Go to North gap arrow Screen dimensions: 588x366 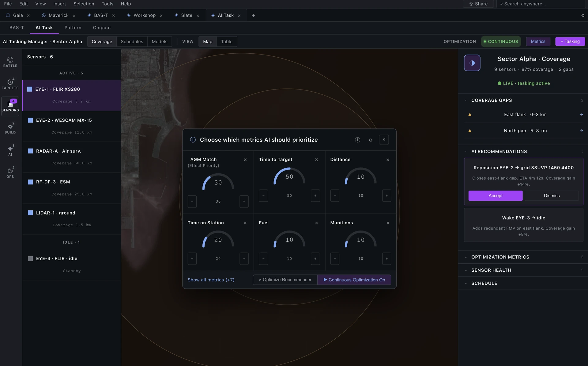tap(581, 131)
